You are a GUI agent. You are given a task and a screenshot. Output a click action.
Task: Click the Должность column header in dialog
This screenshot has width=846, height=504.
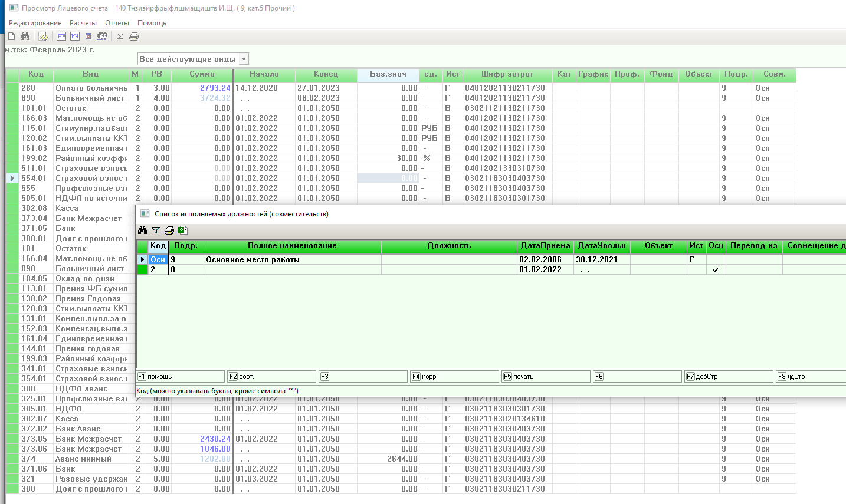(449, 246)
